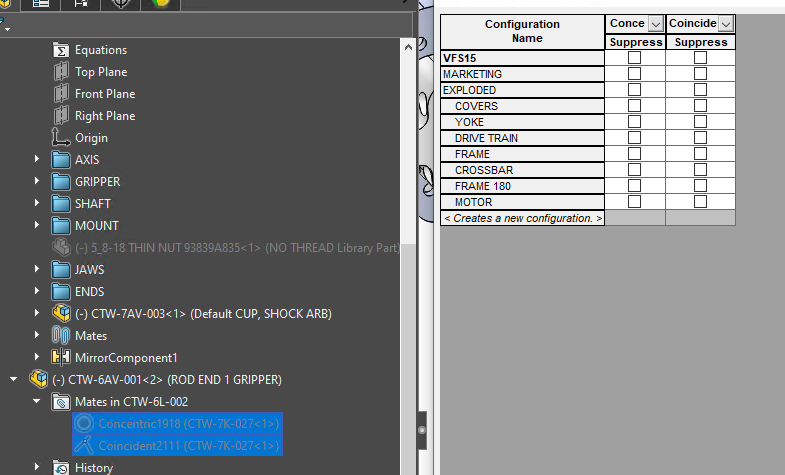Click the Concentric1918 mate icon

click(x=84, y=424)
